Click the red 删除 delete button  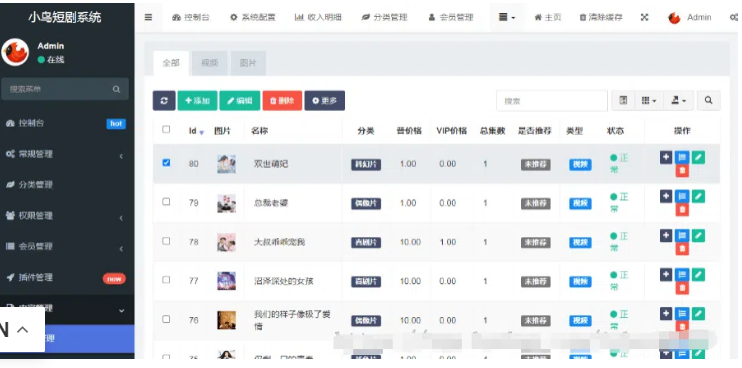pos(282,101)
